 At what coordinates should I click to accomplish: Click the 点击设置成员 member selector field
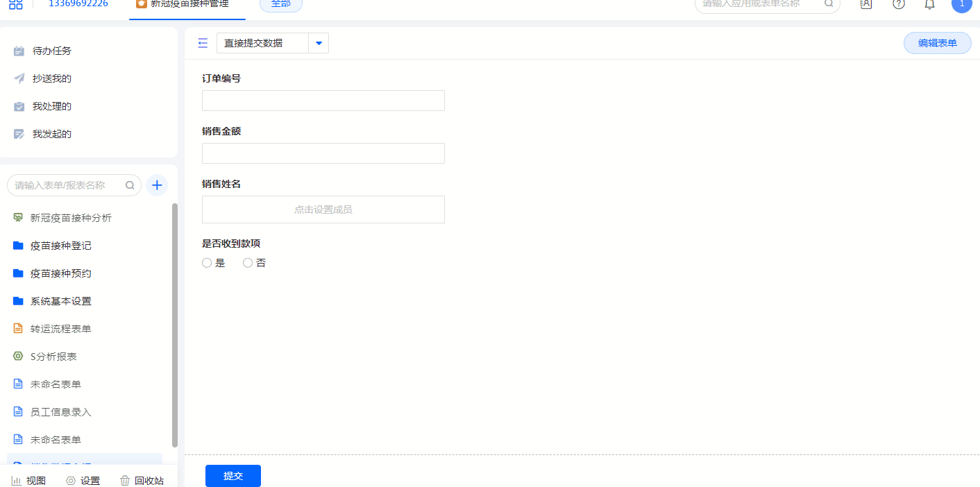323,210
